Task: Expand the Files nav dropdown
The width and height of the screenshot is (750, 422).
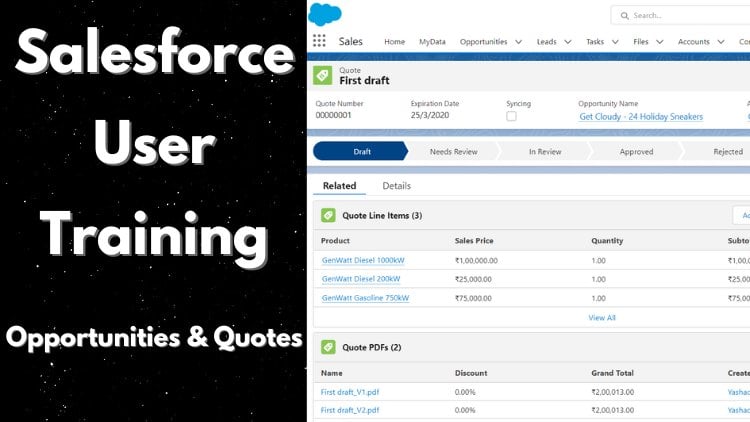Action: pos(662,42)
